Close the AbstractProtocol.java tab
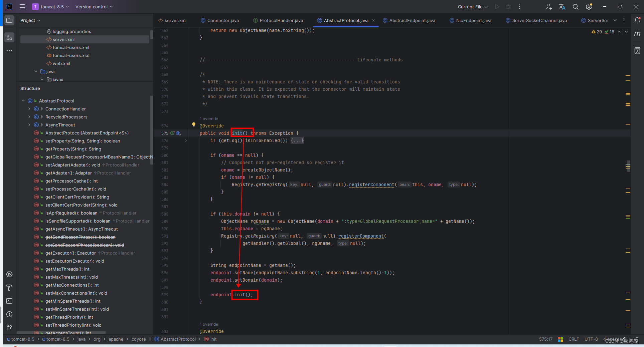This screenshot has width=644, height=347. click(373, 20)
